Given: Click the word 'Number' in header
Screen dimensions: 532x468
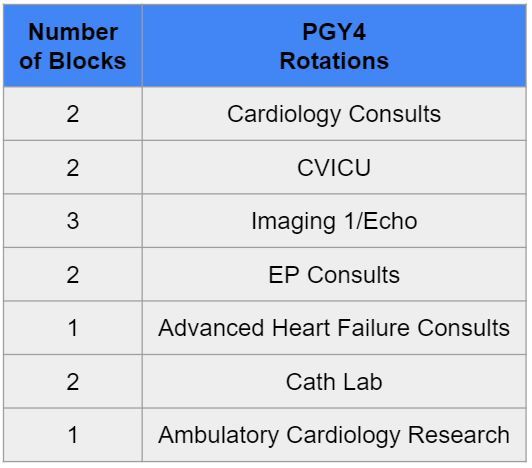Looking at the screenshot, I should [x=73, y=32].
